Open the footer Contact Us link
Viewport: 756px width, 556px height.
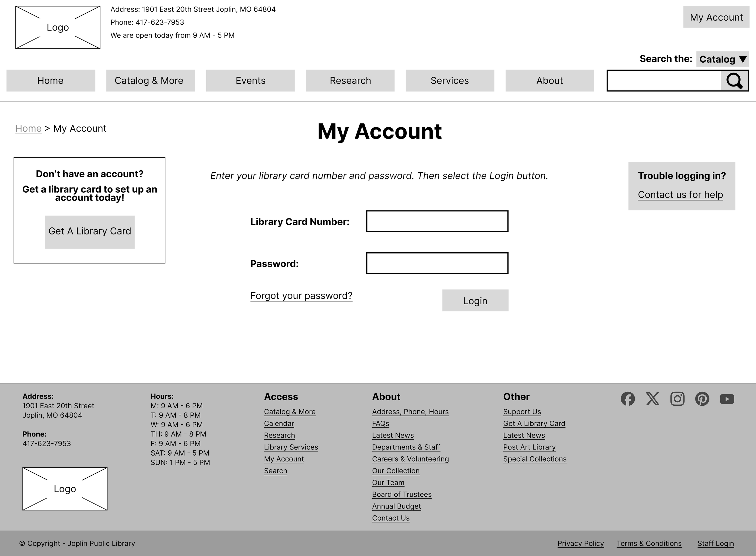(x=391, y=518)
